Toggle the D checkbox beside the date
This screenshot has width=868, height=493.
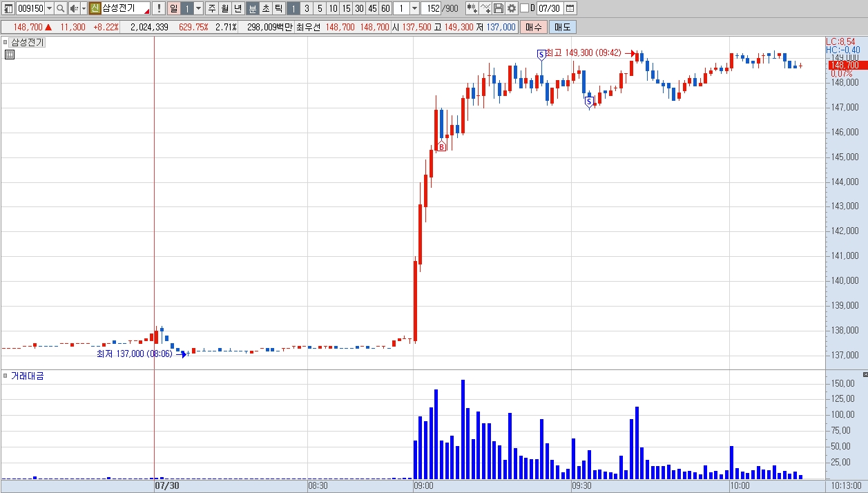(524, 8)
